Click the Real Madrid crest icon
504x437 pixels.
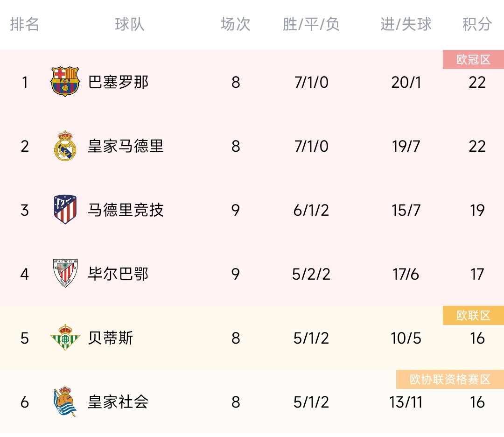point(65,146)
